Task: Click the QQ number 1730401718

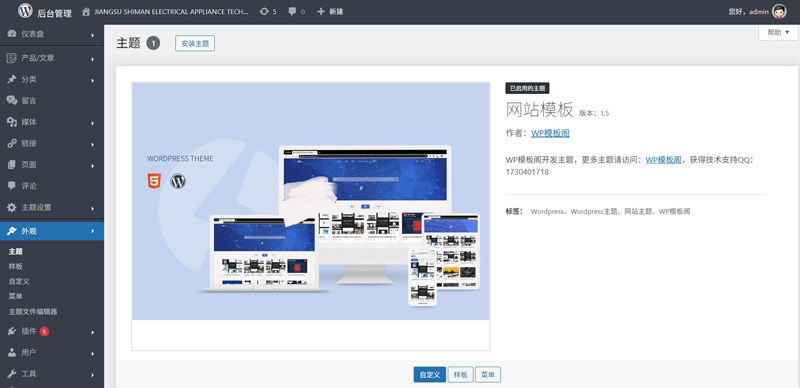Action: (x=527, y=172)
